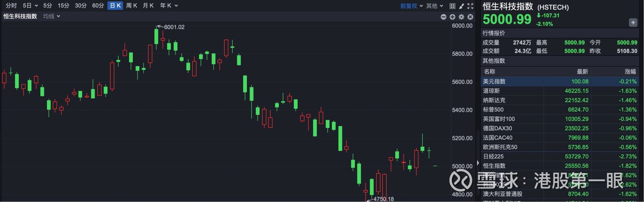The image size is (644, 202).
Task: Open the 前复权 adjustment dropdown
Action: tap(411, 6)
